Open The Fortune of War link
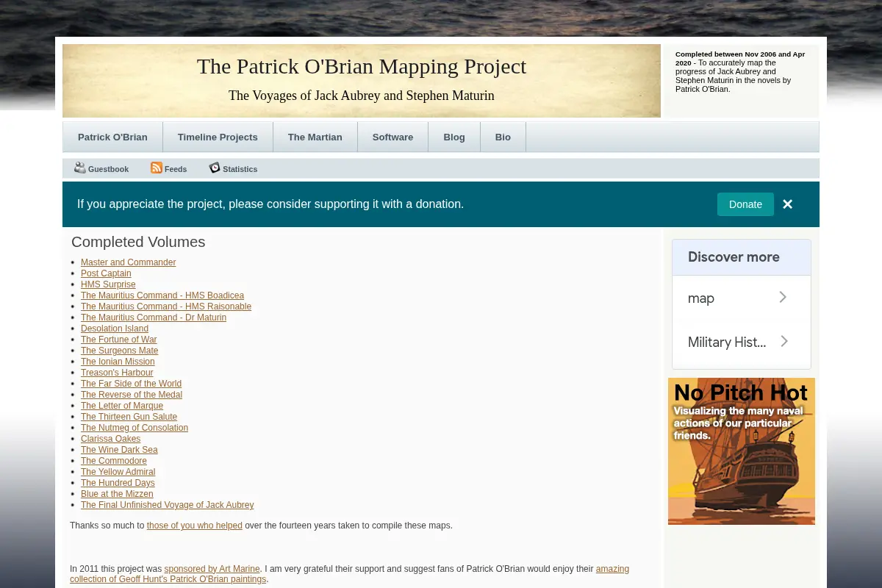Screen dimensions: 882x588 click(x=118, y=340)
